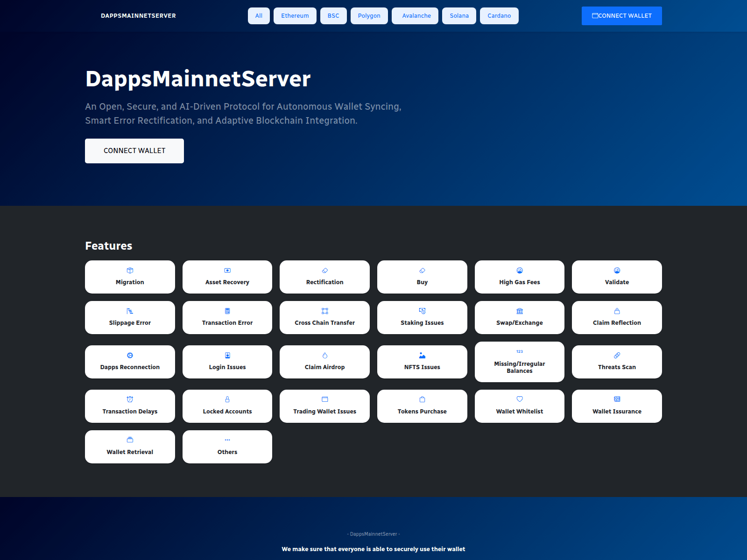Screen dimensions: 747x560
Task: Click the Wallet Retrieval wallet icon
Action: 130,440
